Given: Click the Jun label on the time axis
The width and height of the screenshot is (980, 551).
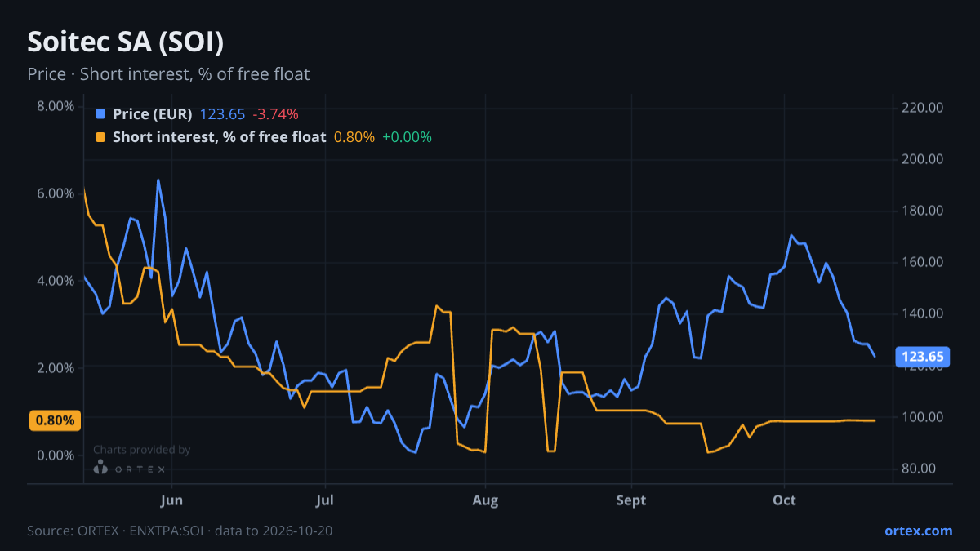Looking at the screenshot, I should [x=172, y=500].
